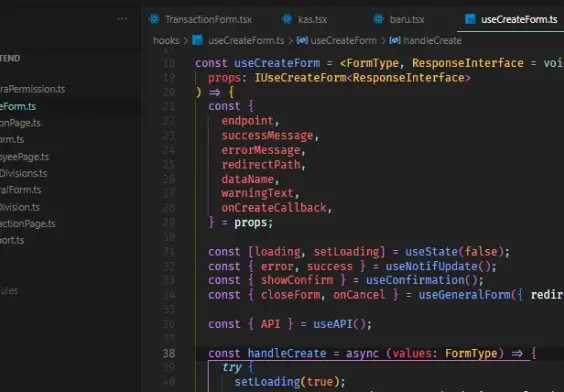This screenshot has width=564, height=392.
Task: Click useCreateForm.ts in breadcrumb path
Action: 246,40
